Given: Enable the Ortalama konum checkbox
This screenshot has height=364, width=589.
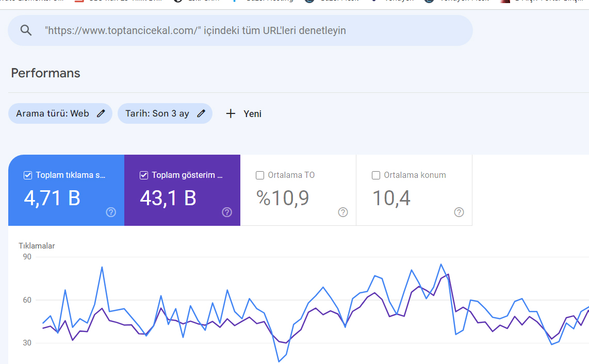Looking at the screenshot, I should (376, 175).
